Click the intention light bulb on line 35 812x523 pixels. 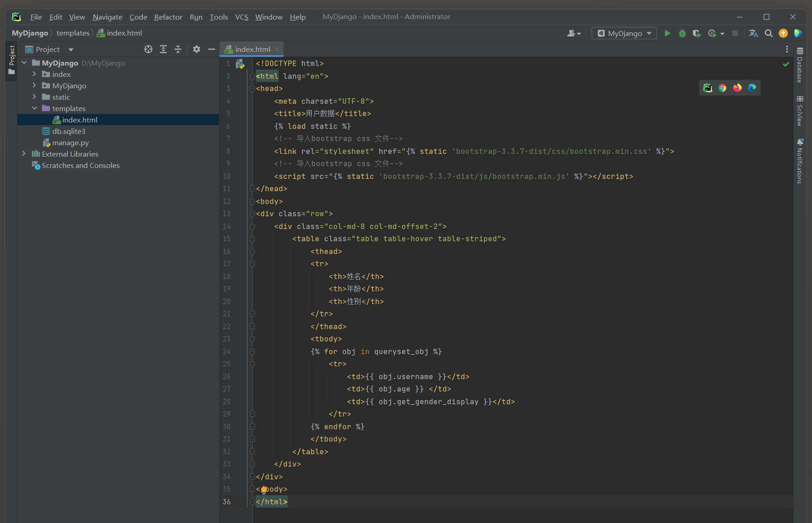tap(264, 490)
